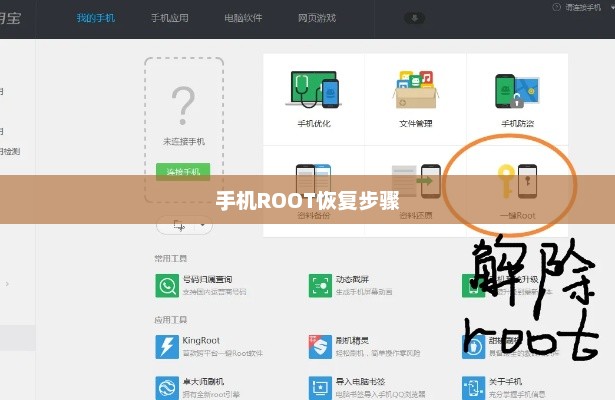Open the 电脑软件 tab
The width and height of the screenshot is (615, 400).
(x=243, y=18)
